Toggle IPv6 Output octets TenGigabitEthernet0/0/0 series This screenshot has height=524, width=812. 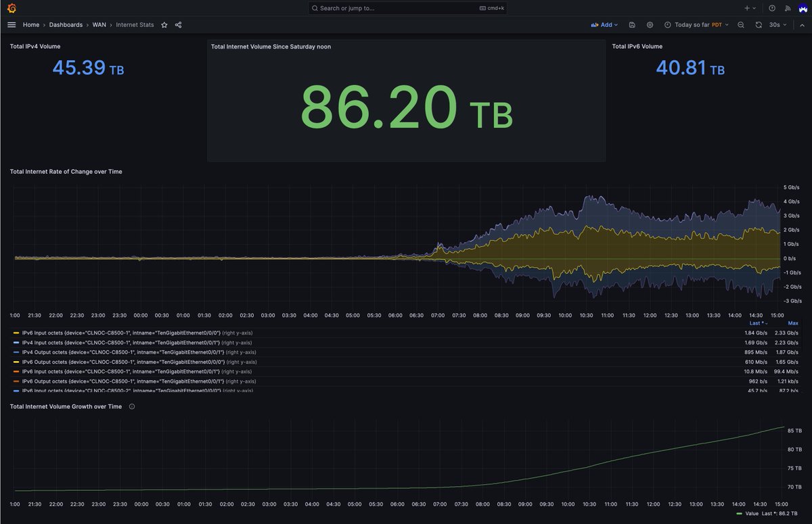pyautogui.click(x=123, y=362)
